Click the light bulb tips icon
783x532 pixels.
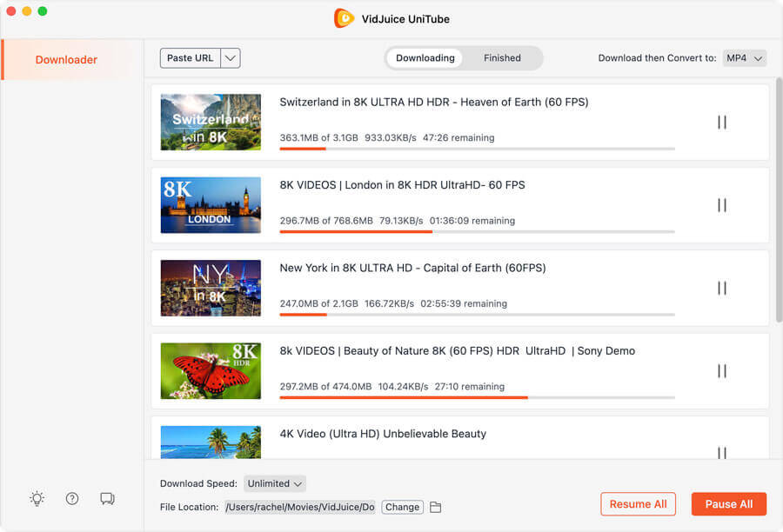[x=37, y=499]
